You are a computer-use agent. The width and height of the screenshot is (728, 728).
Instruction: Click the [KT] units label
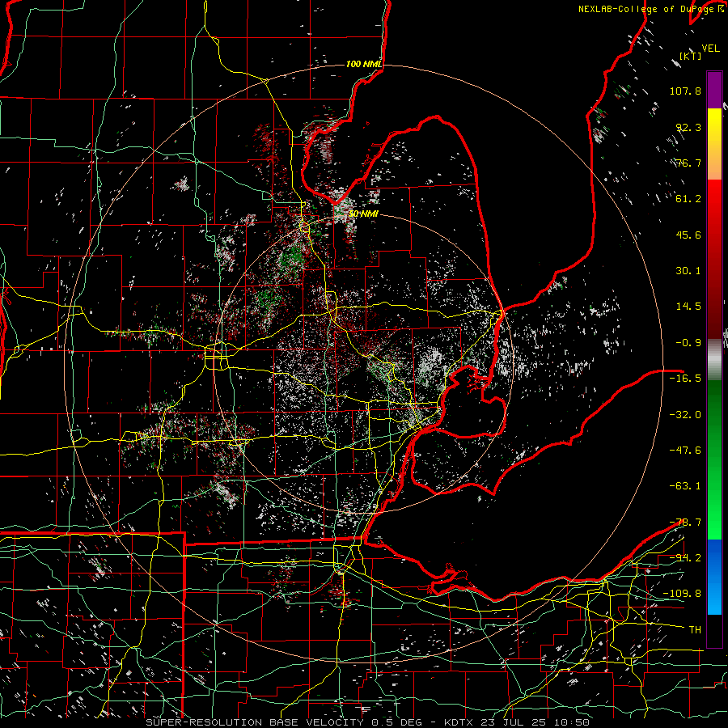click(690, 56)
